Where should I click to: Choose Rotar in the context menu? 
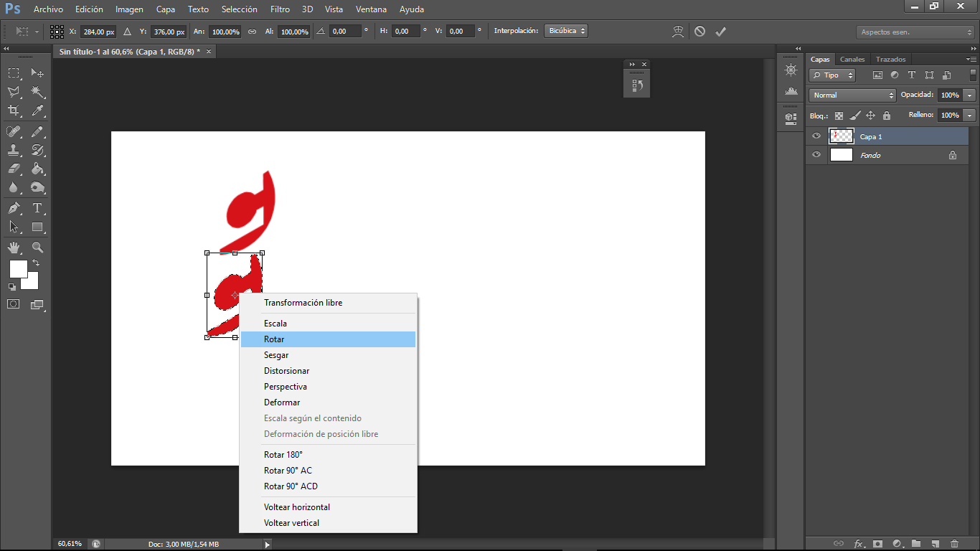tap(329, 339)
